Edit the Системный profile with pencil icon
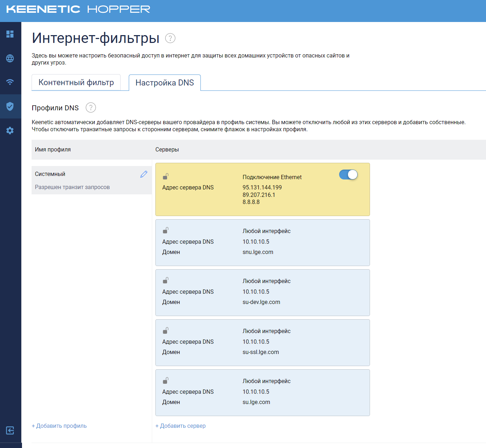This screenshot has width=486, height=448. [x=144, y=174]
